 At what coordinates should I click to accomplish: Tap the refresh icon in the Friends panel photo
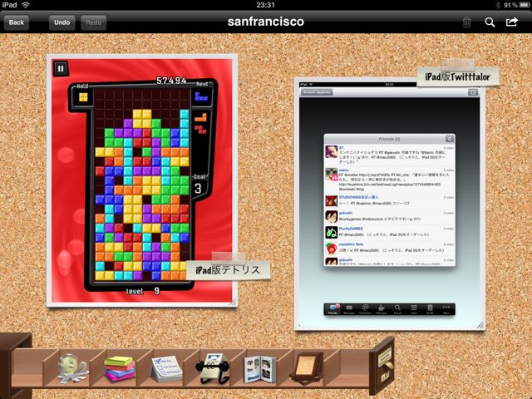tap(449, 139)
